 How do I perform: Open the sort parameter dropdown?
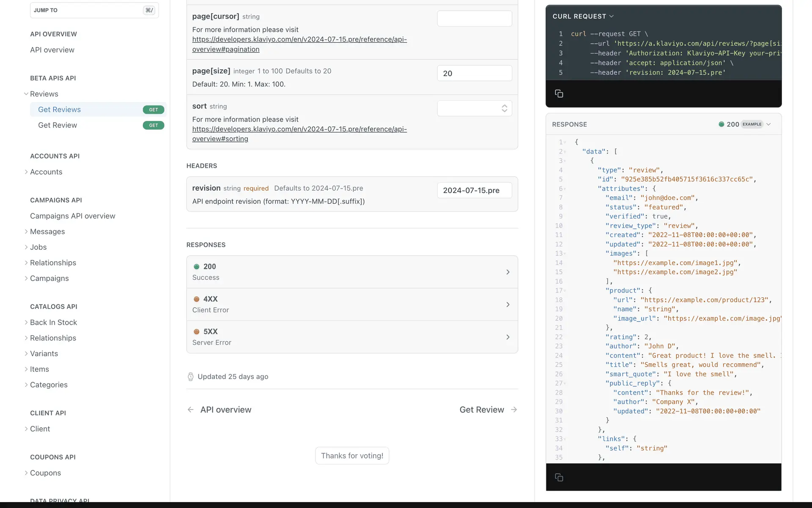click(x=474, y=108)
